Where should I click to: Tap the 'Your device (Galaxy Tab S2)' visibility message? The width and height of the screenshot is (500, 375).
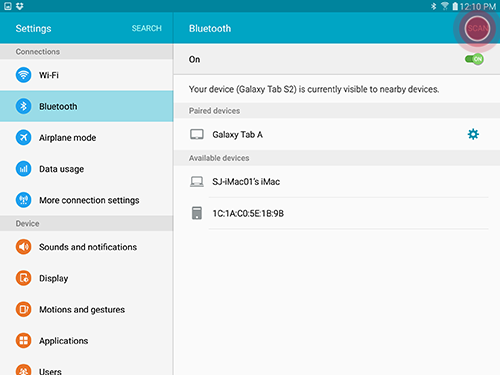pos(314,89)
